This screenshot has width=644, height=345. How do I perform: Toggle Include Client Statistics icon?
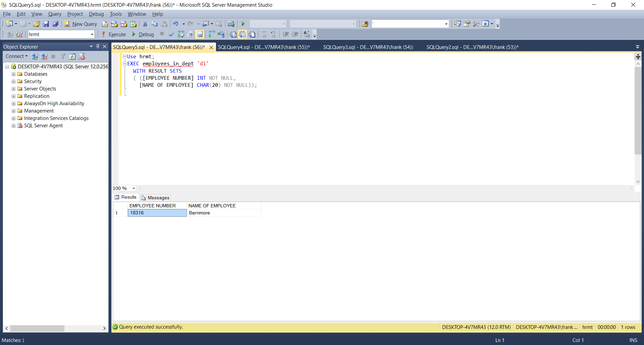coord(221,34)
